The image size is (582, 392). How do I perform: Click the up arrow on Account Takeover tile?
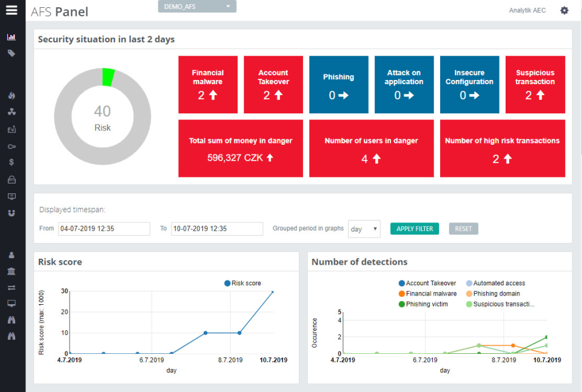tap(278, 95)
